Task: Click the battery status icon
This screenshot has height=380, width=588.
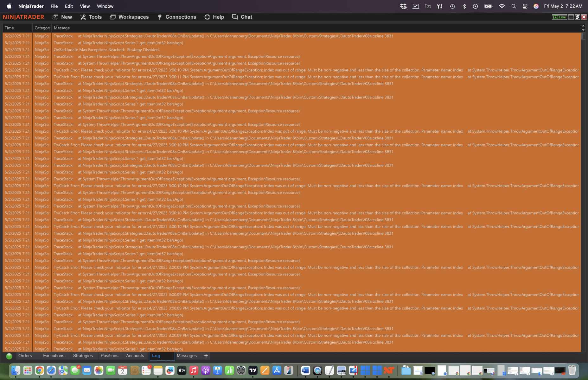Action: point(488,6)
